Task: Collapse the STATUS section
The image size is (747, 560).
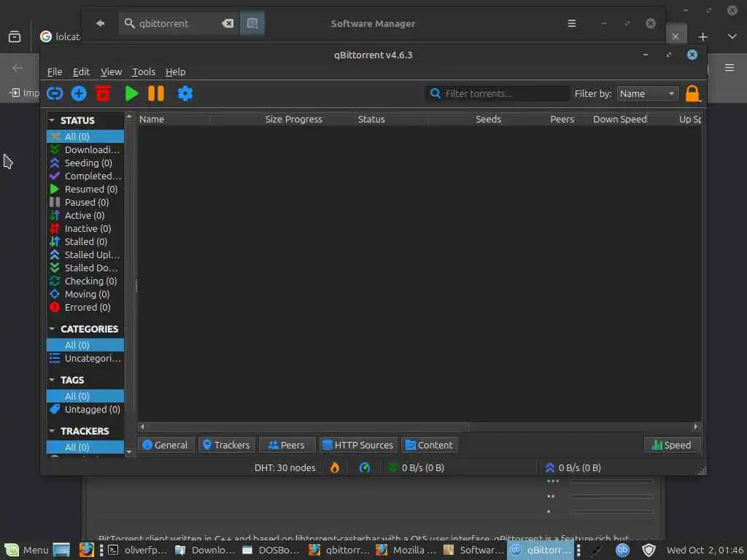Action: [52, 120]
